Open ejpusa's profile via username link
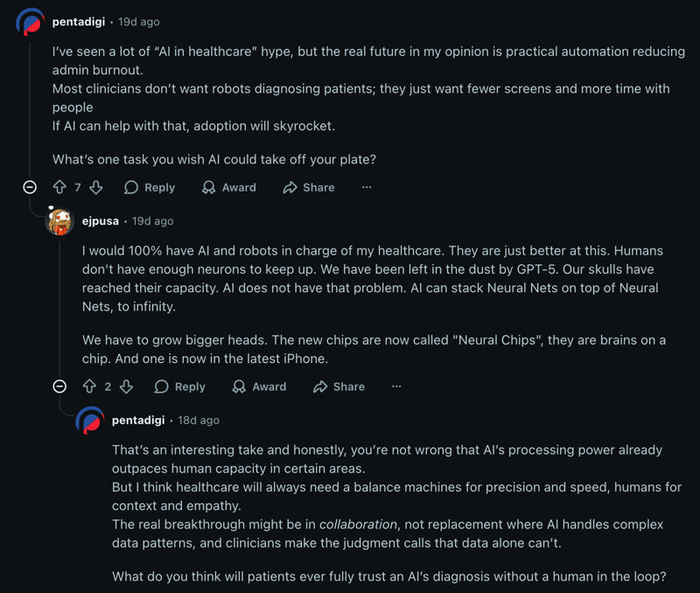Viewport: 700px width, 593px height. pyautogui.click(x=100, y=221)
